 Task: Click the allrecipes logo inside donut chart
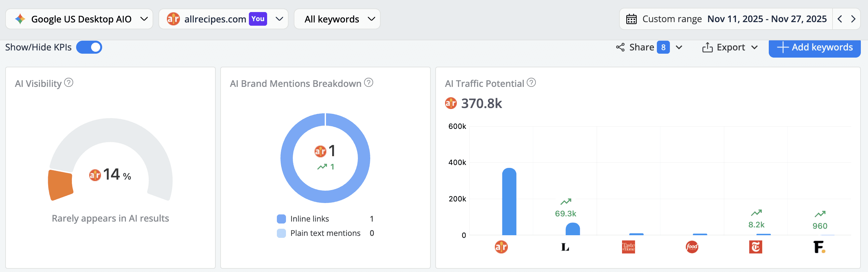tap(320, 151)
